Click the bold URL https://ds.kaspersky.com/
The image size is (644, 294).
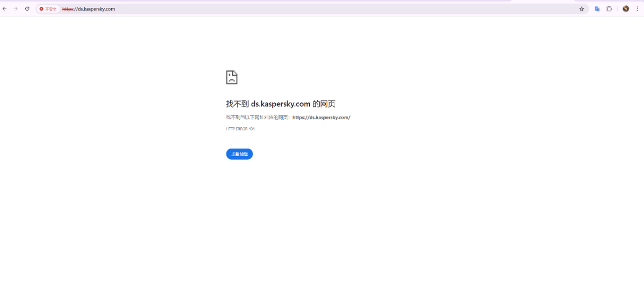[321, 117]
